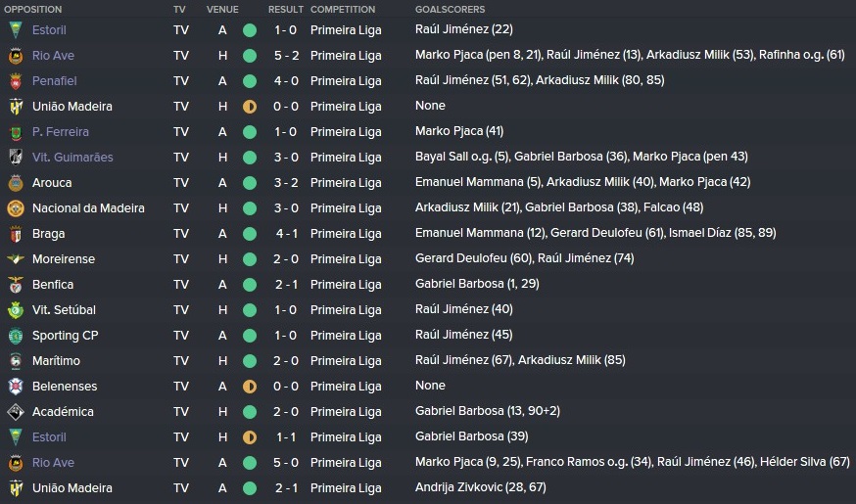Click the Nacional da Madeira badge icon
The width and height of the screenshot is (856, 504).
click(16, 208)
